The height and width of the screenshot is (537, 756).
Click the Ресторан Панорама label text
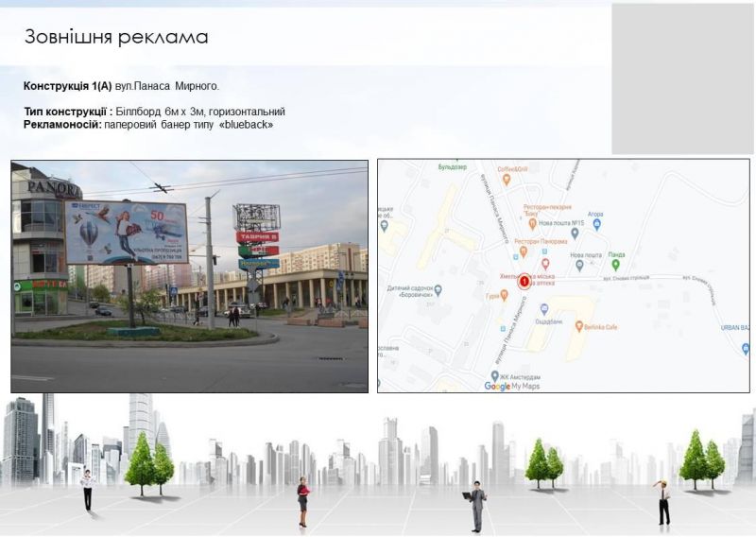541,241
